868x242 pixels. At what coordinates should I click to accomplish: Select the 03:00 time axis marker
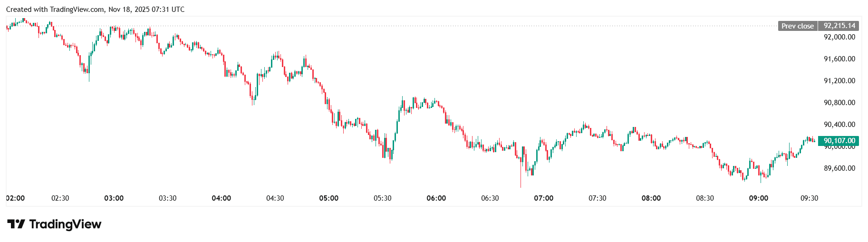[114, 198]
